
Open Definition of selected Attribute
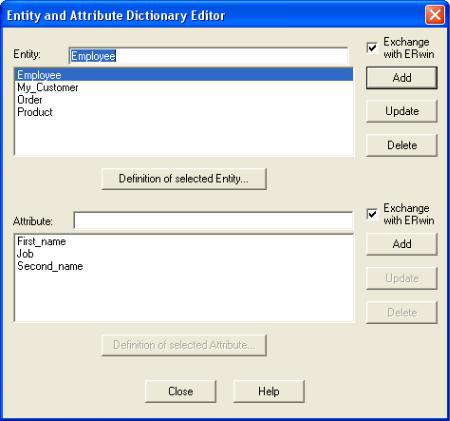click(184, 345)
